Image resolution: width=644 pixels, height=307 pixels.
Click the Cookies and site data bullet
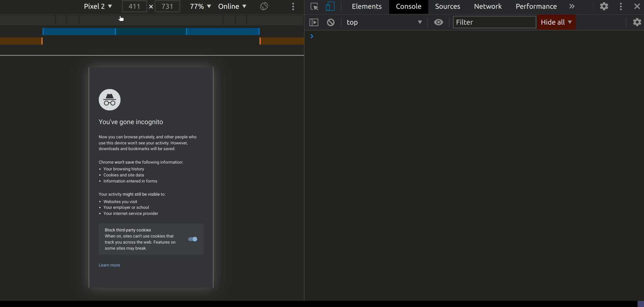(x=124, y=175)
